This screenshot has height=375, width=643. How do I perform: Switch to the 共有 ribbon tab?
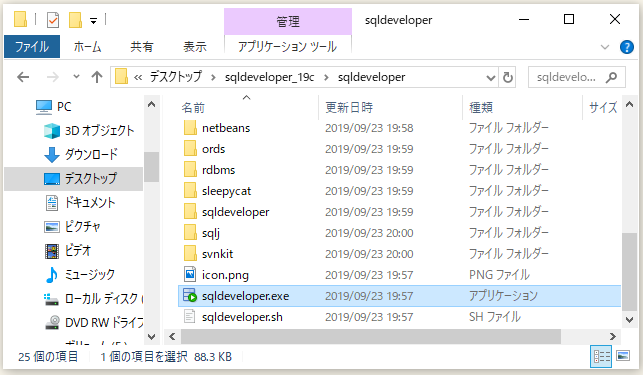(141, 46)
